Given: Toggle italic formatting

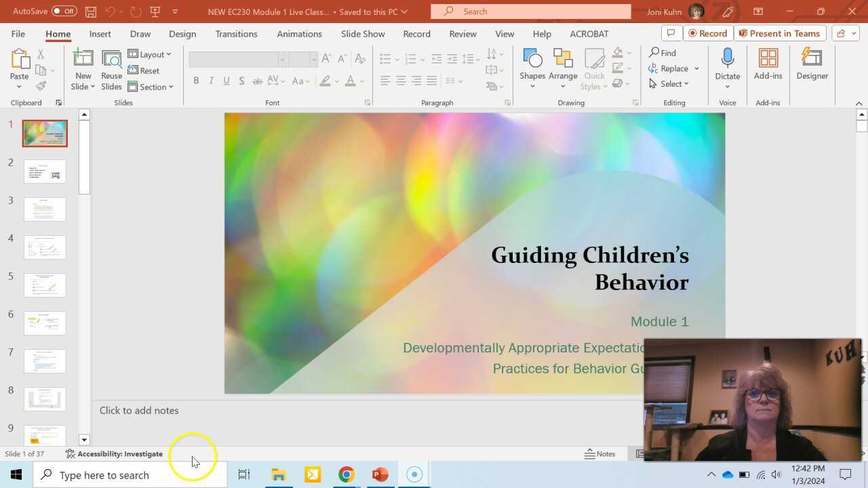Looking at the screenshot, I should [x=211, y=81].
